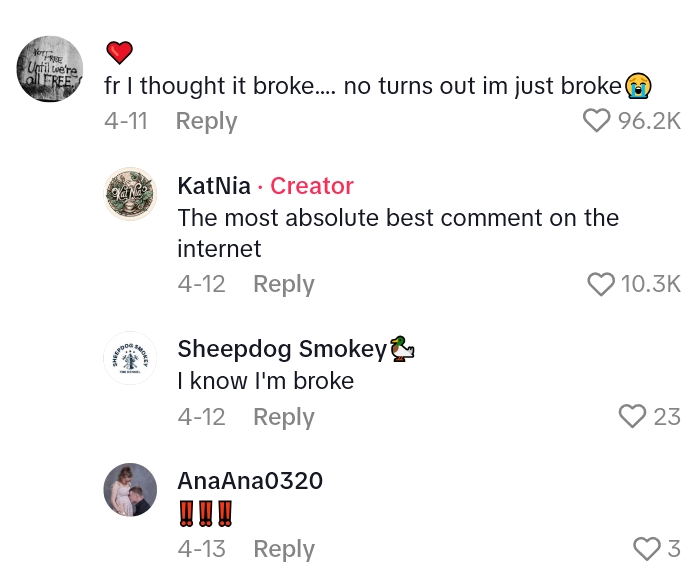Viewport: 692px width, 584px height.
Task: Tap the heart on KatNia's reply
Action: point(601,284)
